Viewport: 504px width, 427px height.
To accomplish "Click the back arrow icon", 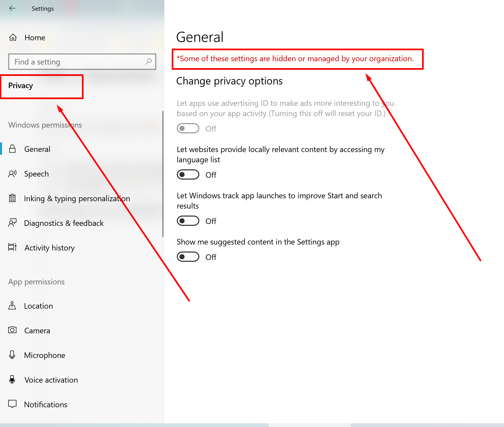I will 12,8.
